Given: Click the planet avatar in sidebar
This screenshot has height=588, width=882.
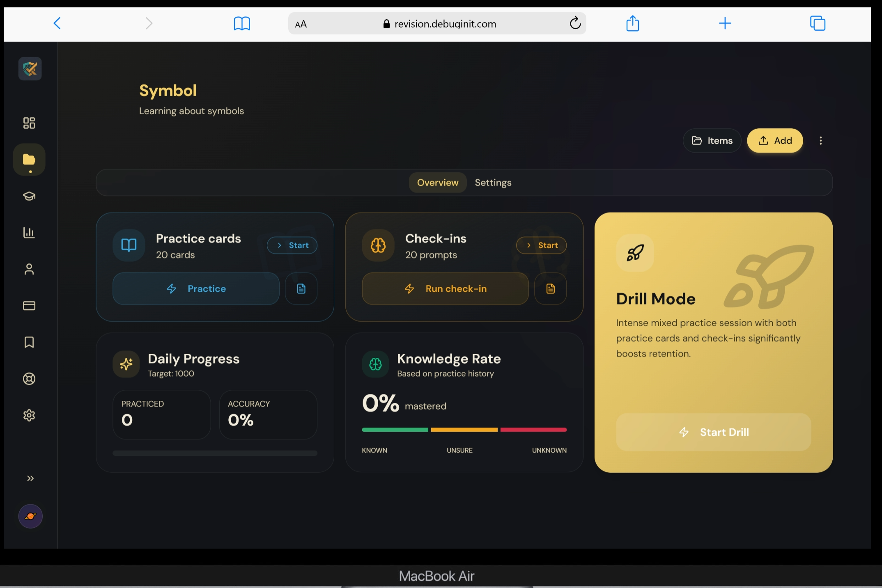Looking at the screenshot, I should (30, 516).
